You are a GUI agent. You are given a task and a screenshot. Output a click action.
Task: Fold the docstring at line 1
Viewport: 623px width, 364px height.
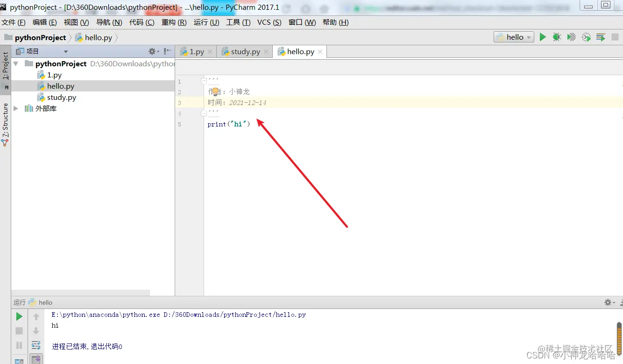pos(204,80)
